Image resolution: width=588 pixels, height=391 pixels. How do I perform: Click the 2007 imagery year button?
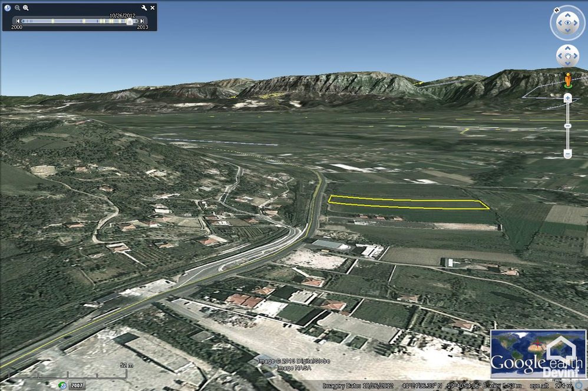pyautogui.click(x=77, y=385)
